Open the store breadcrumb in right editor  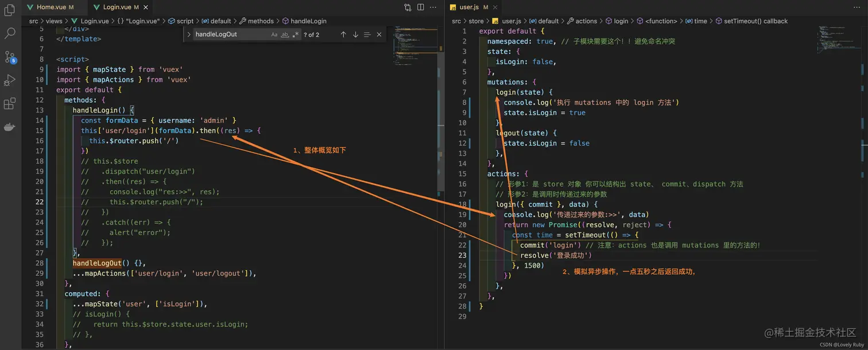point(476,21)
